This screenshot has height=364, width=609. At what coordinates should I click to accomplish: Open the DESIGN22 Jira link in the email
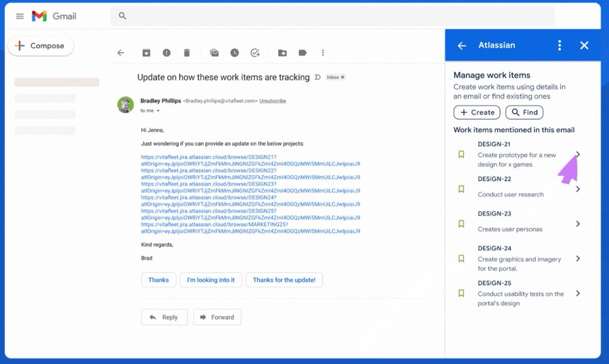click(x=251, y=174)
